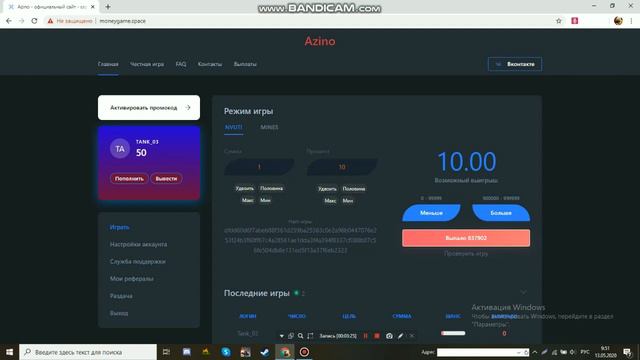Click Макс under Процент
This screenshot has width=640, height=360.
[x=330, y=201]
